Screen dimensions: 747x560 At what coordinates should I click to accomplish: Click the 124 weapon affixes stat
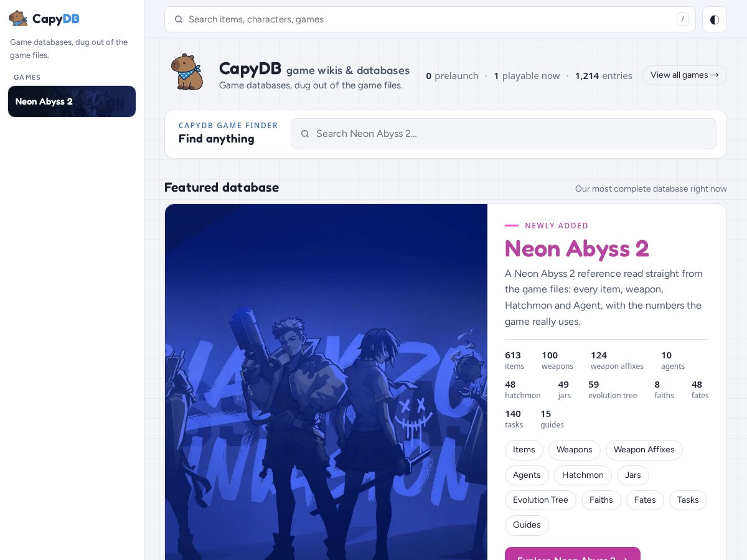tap(617, 361)
